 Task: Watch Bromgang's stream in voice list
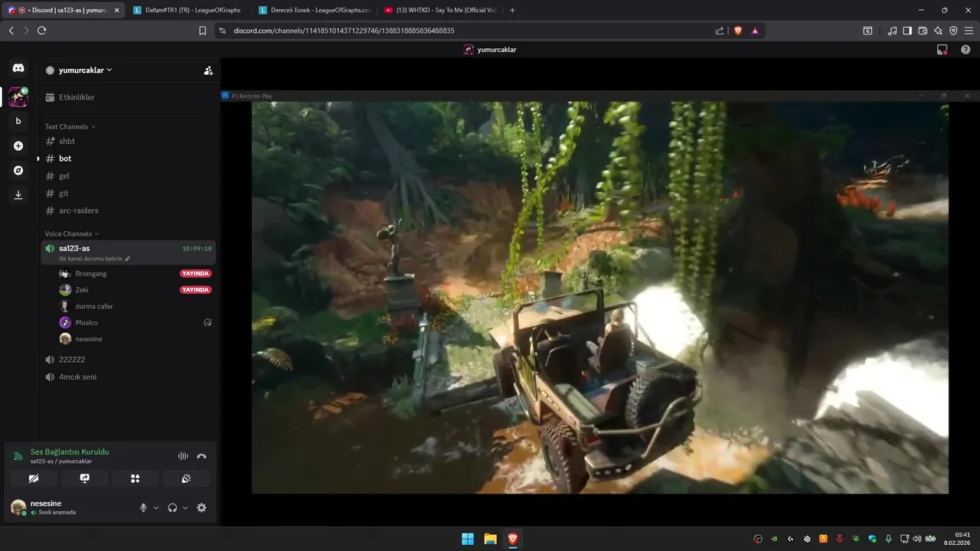(135, 273)
